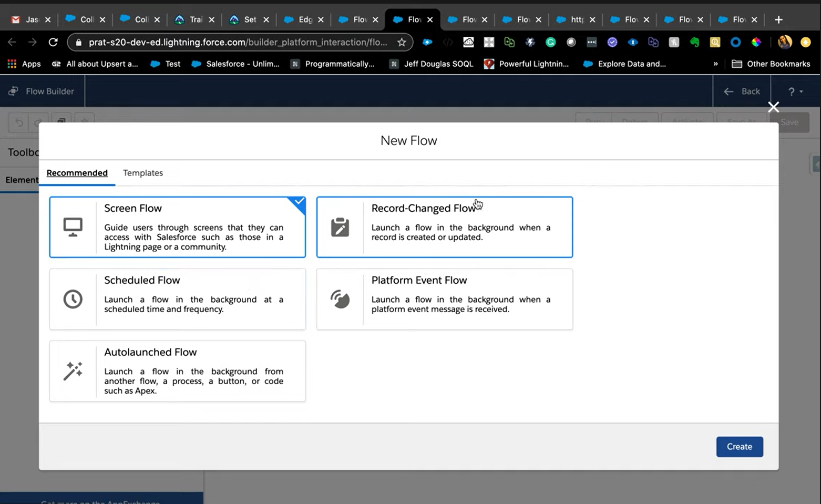Choose the Scheduled Flow option
This screenshot has width=821, height=504.
(178, 299)
